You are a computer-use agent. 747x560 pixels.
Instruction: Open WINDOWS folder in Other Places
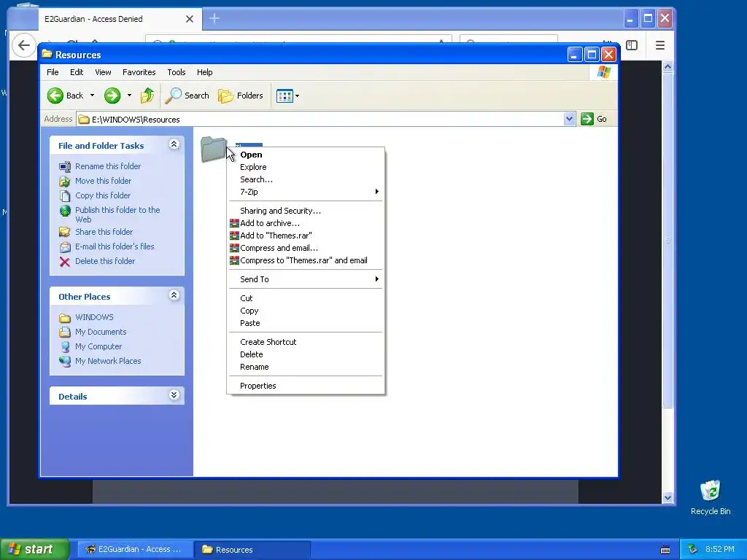94,317
